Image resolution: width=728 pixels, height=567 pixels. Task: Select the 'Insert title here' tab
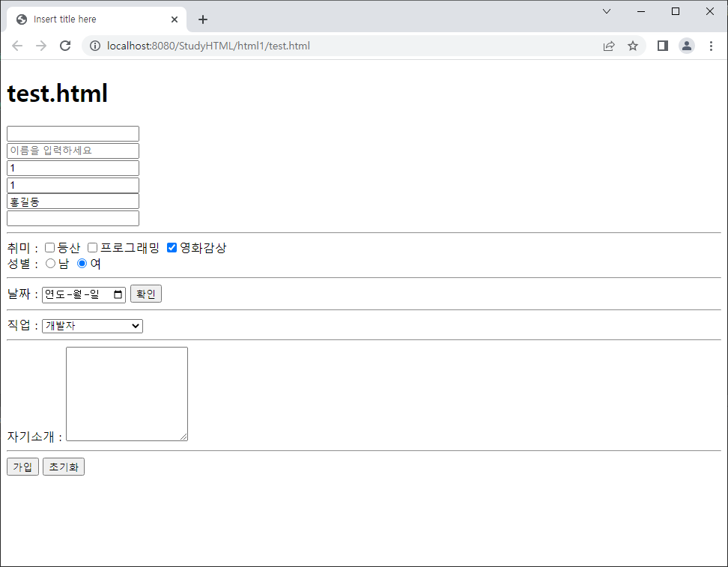click(x=97, y=19)
